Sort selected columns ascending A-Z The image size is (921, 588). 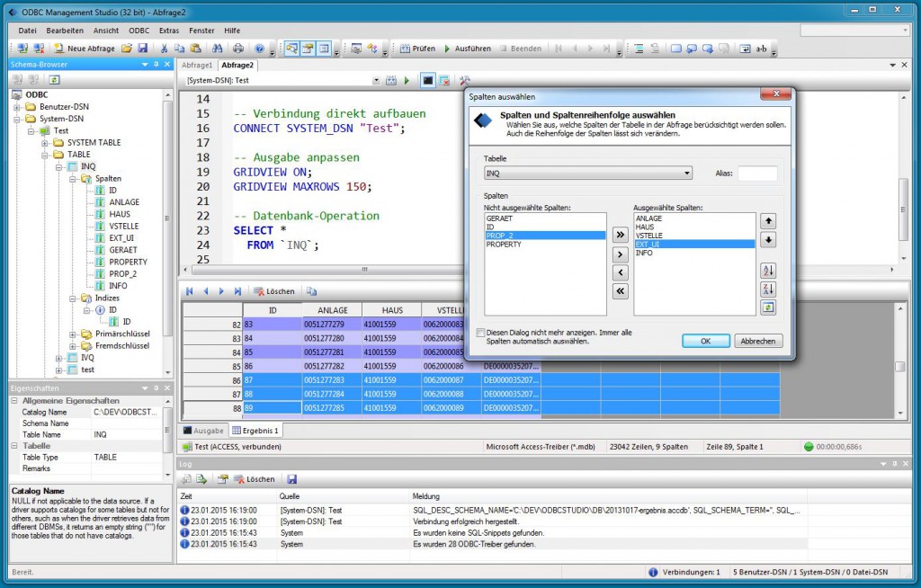tap(768, 271)
